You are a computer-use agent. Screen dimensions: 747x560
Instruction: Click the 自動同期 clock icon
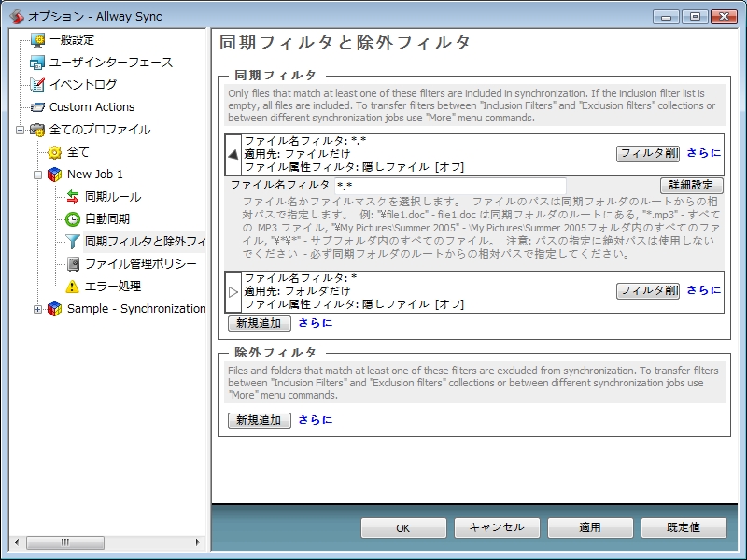(x=73, y=219)
